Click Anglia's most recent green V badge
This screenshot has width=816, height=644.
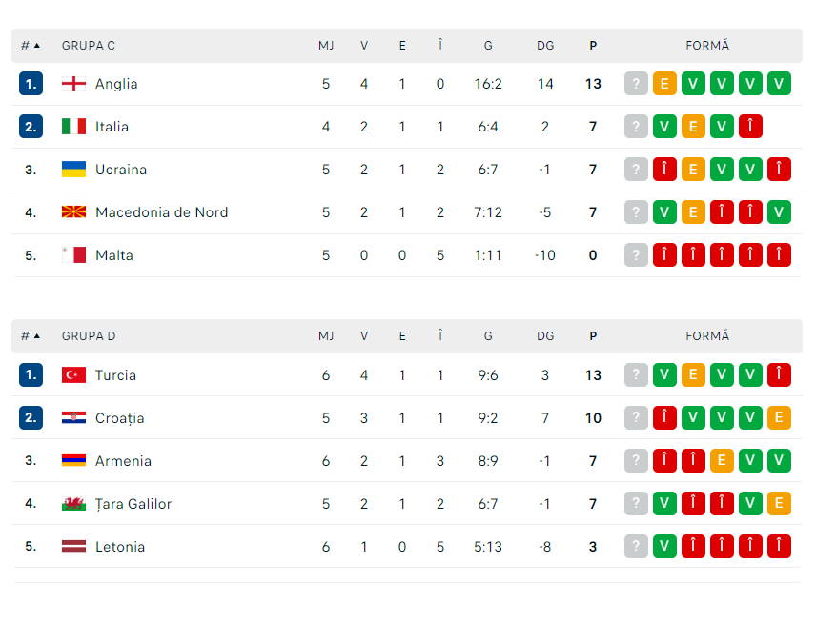779,83
